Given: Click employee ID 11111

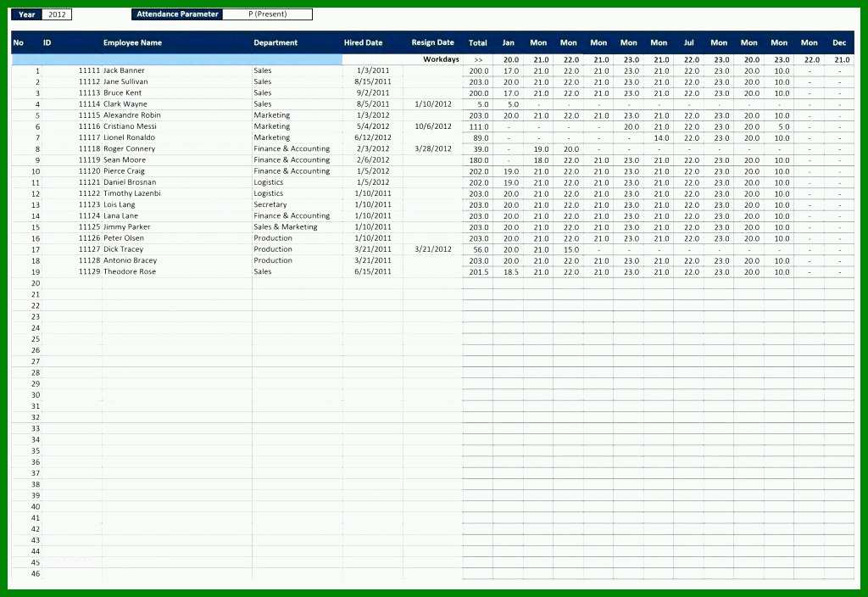Looking at the screenshot, I should click(89, 71).
